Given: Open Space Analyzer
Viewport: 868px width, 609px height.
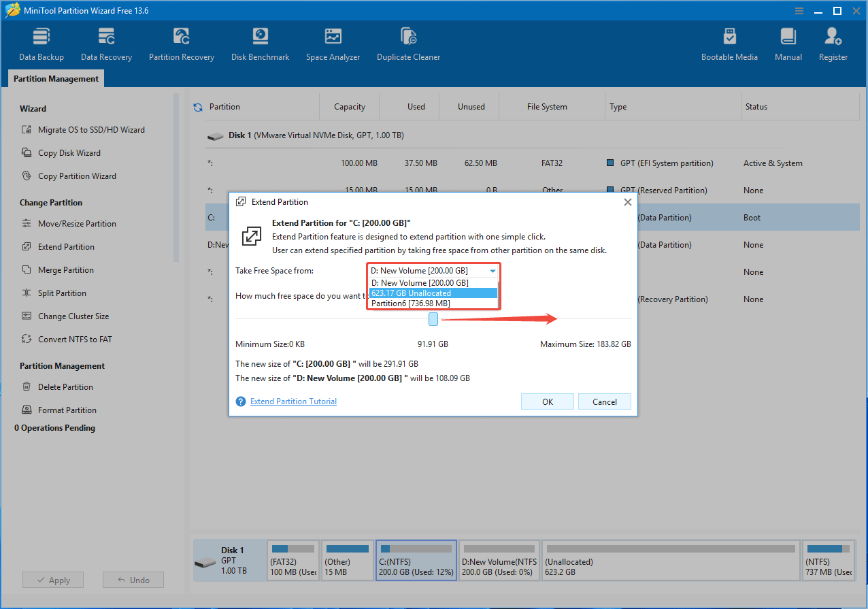Looking at the screenshot, I should pos(333,44).
